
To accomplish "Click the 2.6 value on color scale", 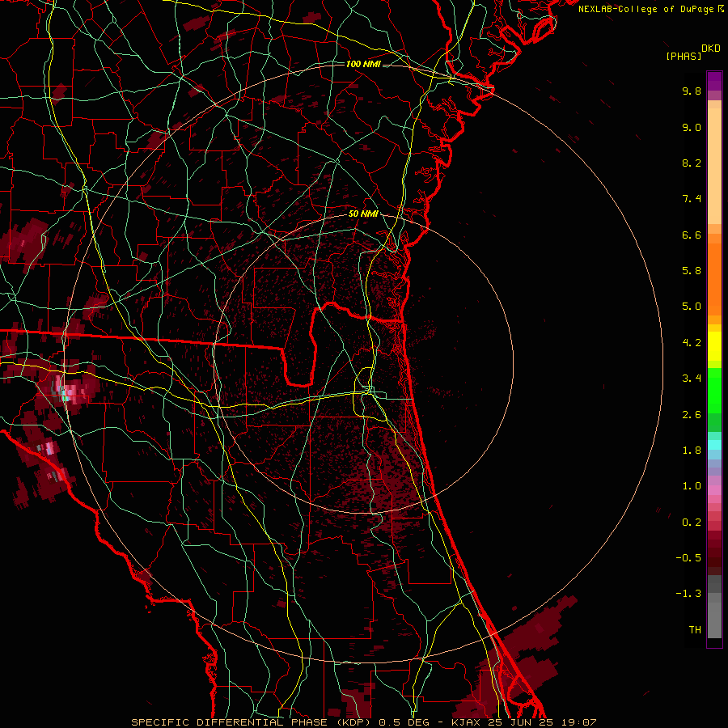I will (x=692, y=415).
